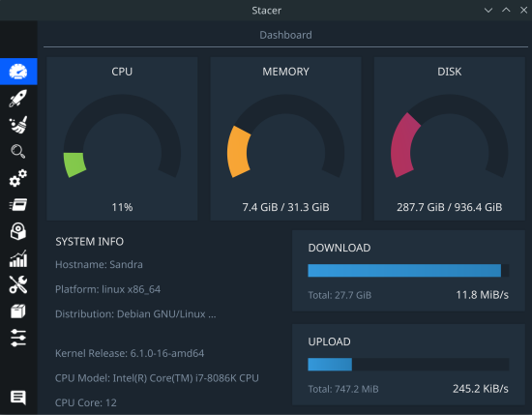Select the Dashboard title label

coord(285,35)
